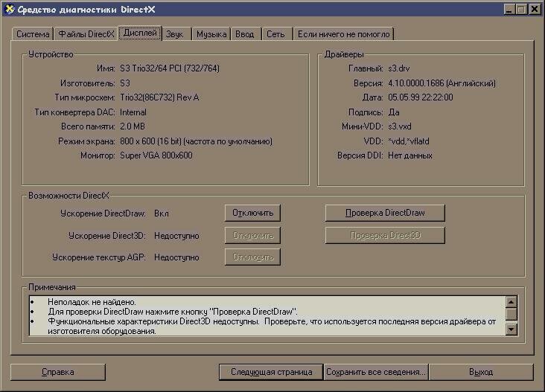
Task: Click greyed Отключить button for AGP textures
Action: coord(252,257)
